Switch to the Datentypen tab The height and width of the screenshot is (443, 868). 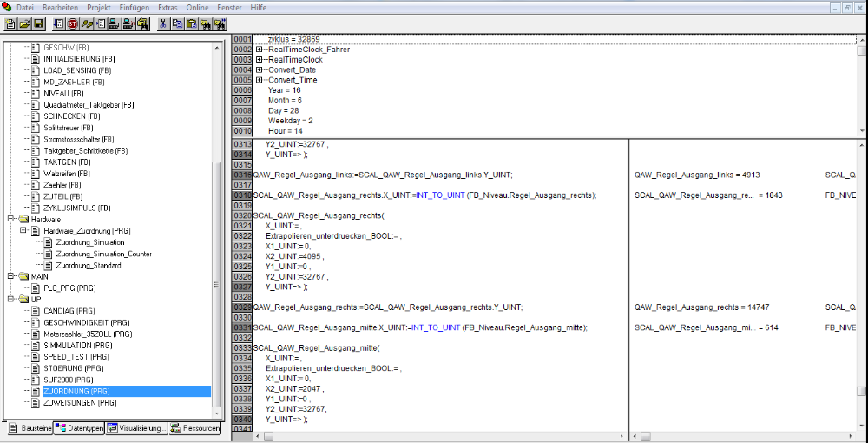pyautogui.click(x=79, y=428)
